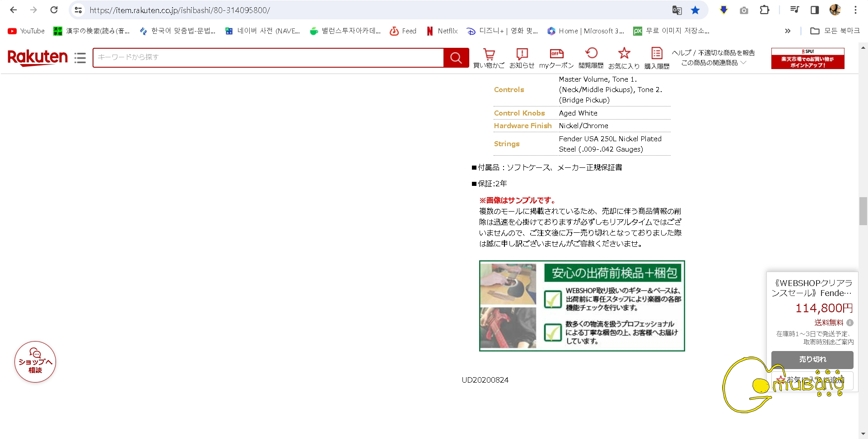Click the floating product title WEBSHOPクリアランスセール
868x439 pixels.
click(812, 288)
